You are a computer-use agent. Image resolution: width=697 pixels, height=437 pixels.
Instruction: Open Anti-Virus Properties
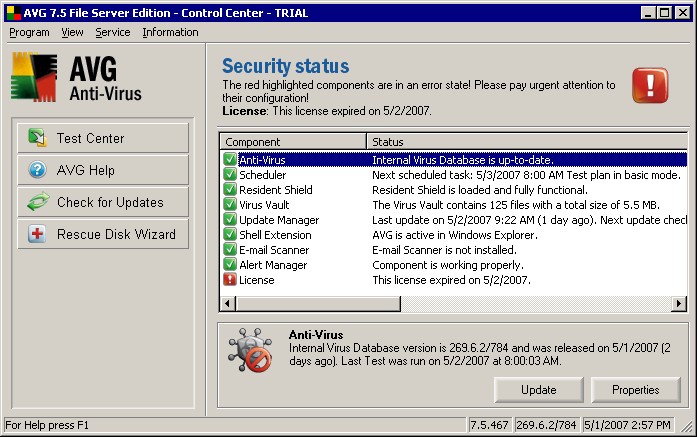pyautogui.click(x=636, y=390)
